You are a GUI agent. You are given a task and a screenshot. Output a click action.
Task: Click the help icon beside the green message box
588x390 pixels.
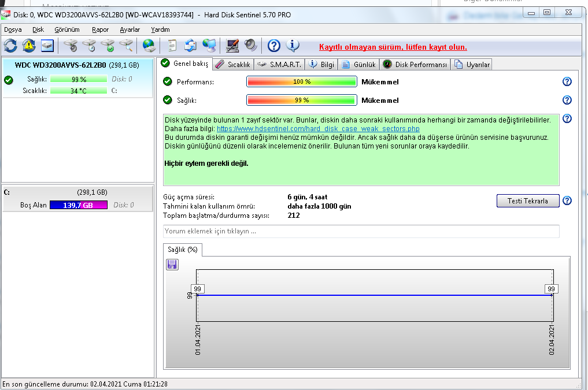[567, 119]
